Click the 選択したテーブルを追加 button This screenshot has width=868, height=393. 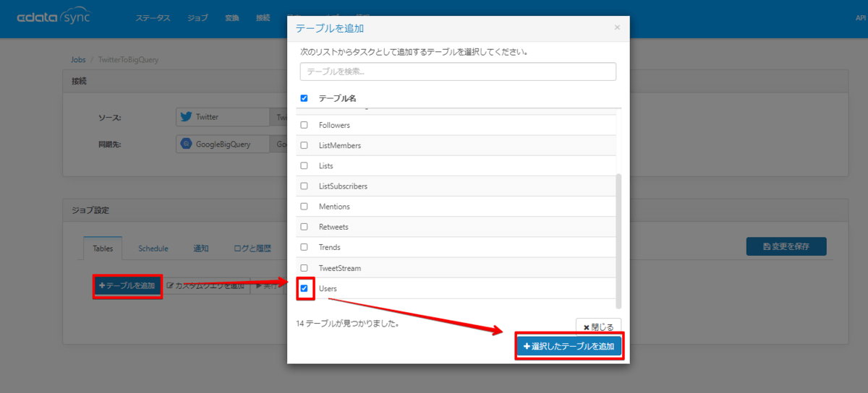pyautogui.click(x=569, y=346)
